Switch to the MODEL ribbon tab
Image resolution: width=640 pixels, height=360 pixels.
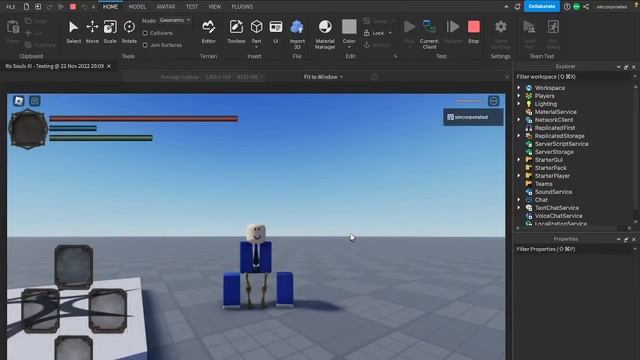[x=137, y=7]
